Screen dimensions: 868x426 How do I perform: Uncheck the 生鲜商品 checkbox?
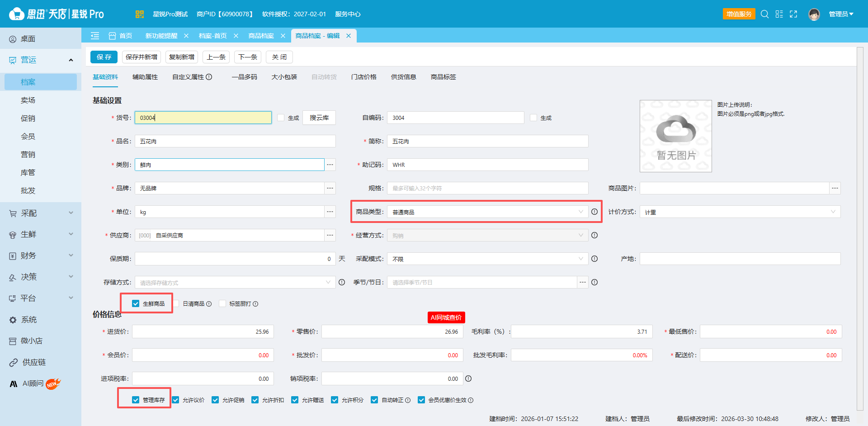click(x=136, y=303)
